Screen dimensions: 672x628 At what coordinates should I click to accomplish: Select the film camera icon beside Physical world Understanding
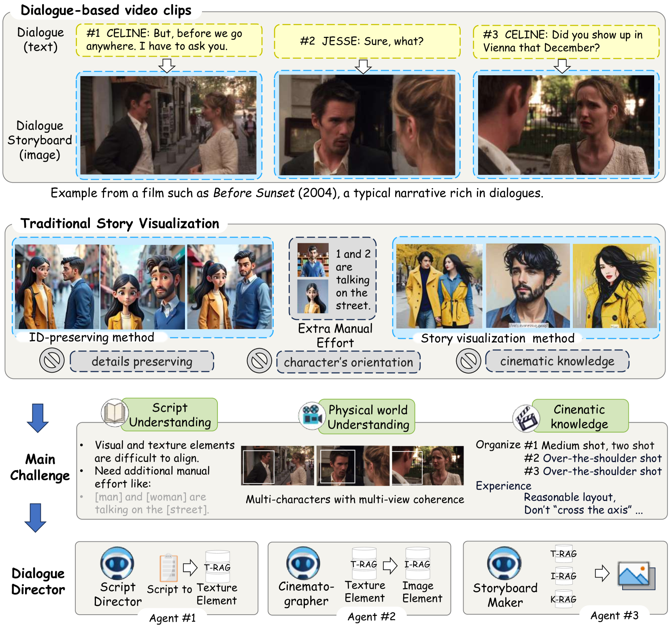(312, 416)
